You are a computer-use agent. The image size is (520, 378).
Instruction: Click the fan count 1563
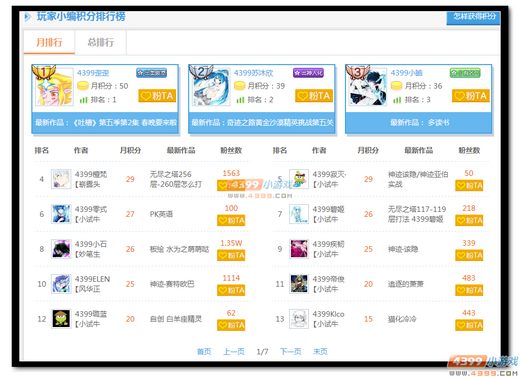(x=231, y=173)
